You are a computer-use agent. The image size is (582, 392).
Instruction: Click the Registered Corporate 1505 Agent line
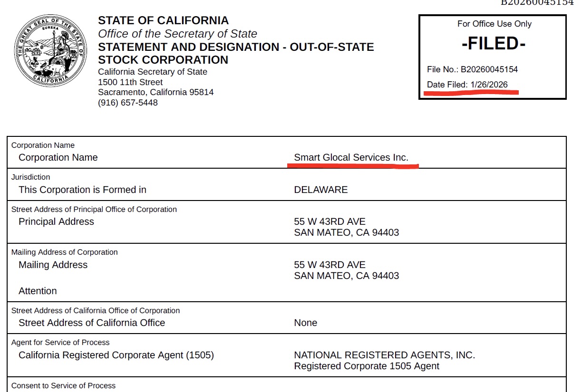tap(367, 366)
